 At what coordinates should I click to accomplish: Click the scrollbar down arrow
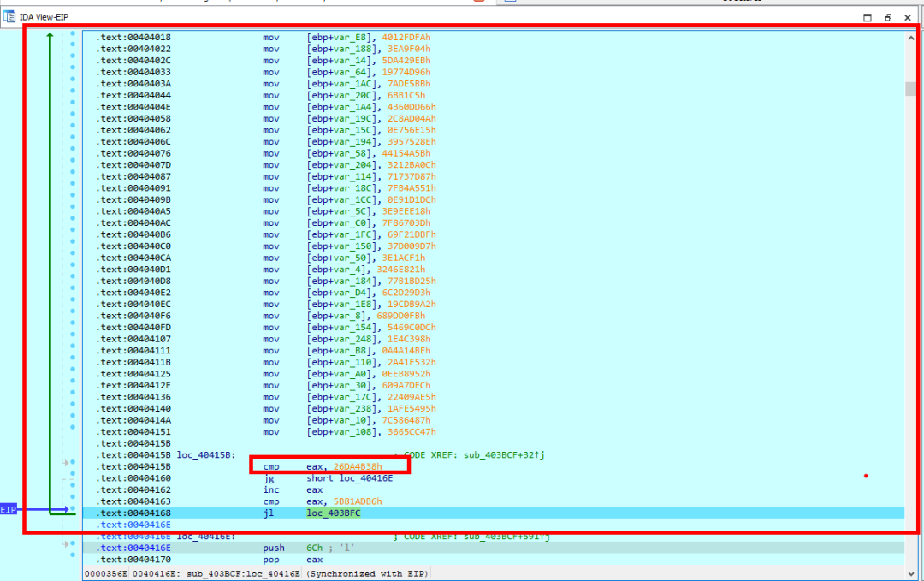(x=911, y=573)
